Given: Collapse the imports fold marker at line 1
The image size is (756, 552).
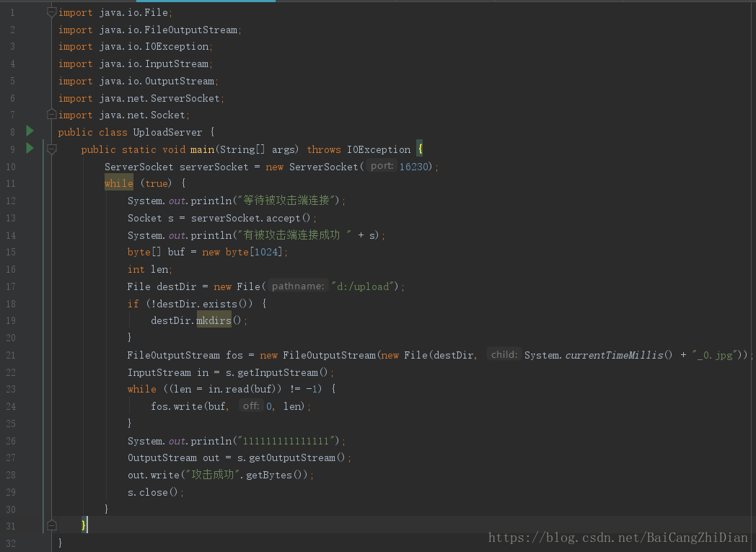Looking at the screenshot, I should tap(52, 12).
